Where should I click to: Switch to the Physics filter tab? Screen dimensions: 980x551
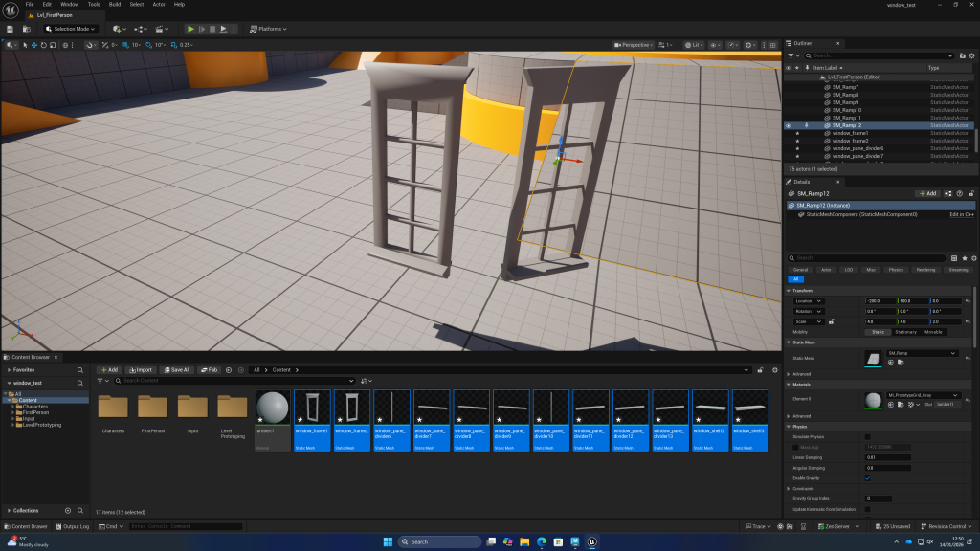click(895, 270)
